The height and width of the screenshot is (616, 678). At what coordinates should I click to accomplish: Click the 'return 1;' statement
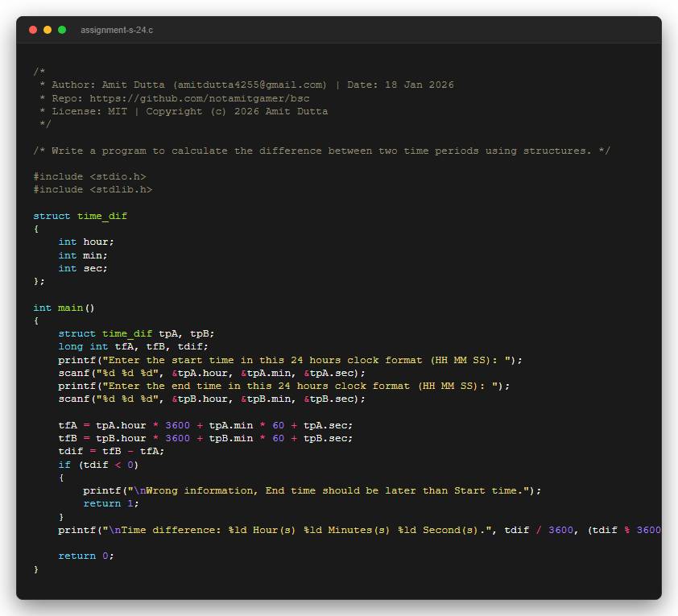click(111, 503)
